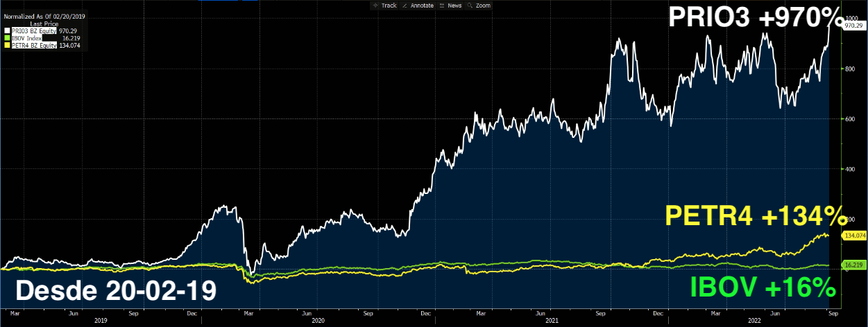868x327 pixels.
Task: Click the News list icon
Action: 442,6
